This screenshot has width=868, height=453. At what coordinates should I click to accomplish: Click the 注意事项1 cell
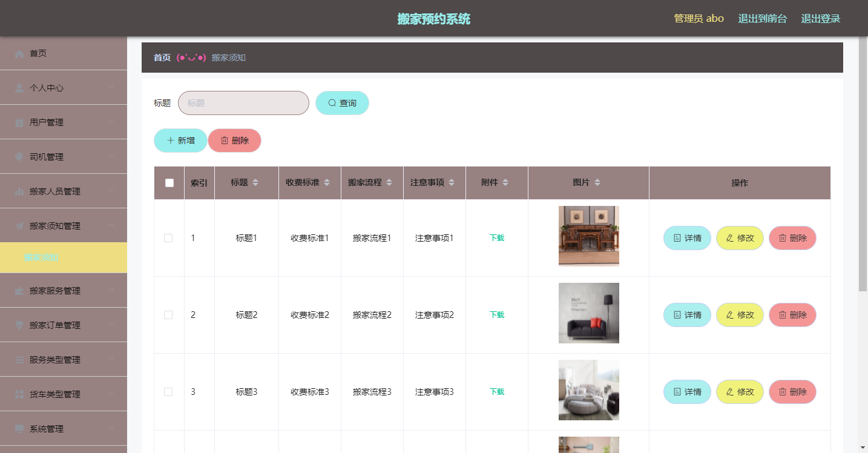[x=435, y=238]
